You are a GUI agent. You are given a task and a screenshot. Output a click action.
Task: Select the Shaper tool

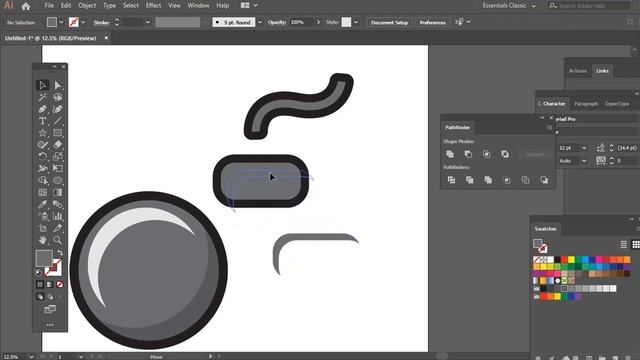(42, 144)
